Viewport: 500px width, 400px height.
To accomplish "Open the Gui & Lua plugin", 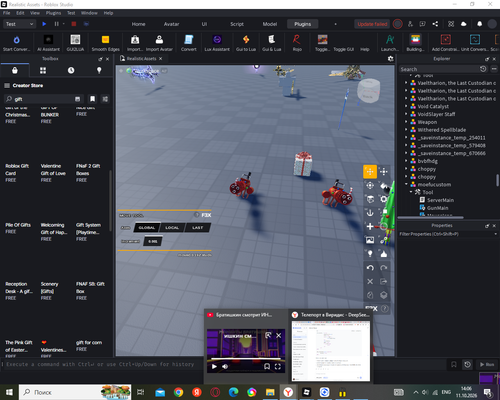I will tap(272, 40).
